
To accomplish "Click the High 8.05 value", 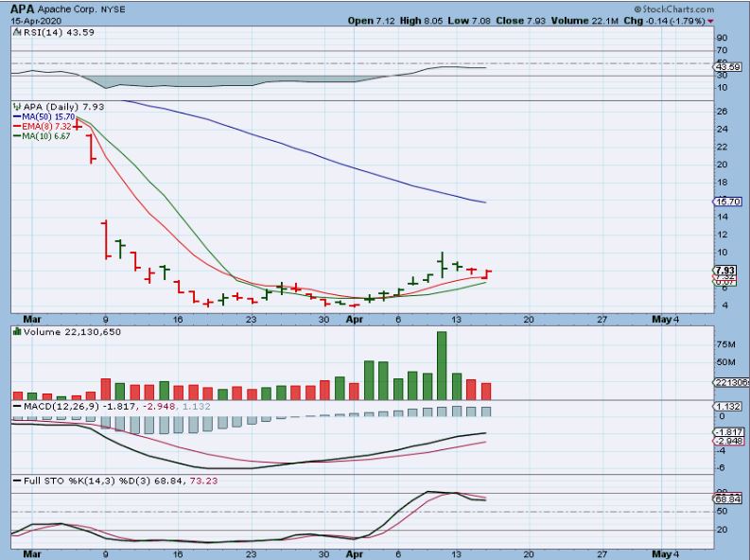I will tap(421, 21).
